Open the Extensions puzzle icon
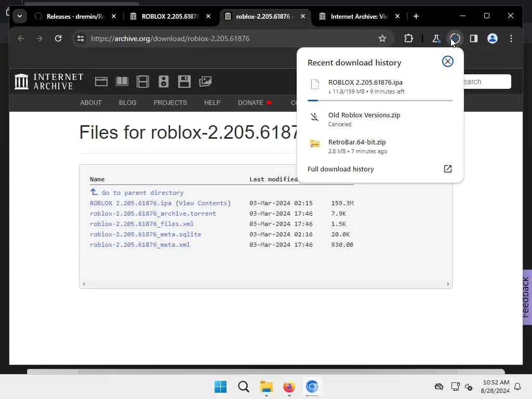Viewport: 532px width, 399px height. 408,38
